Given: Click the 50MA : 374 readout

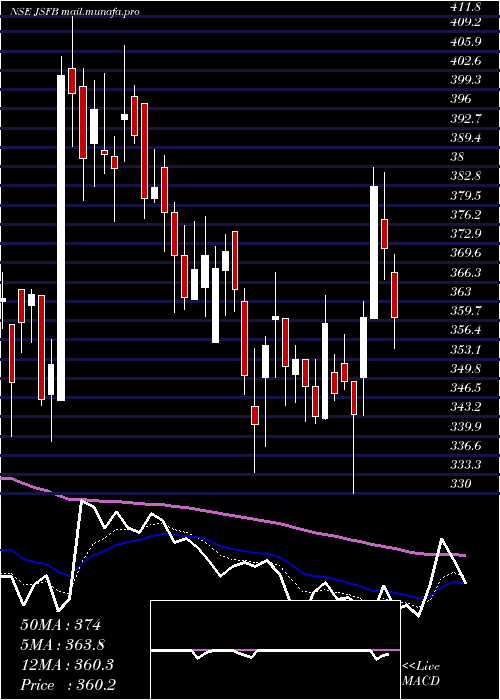Looking at the screenshot, I should 61,625.
